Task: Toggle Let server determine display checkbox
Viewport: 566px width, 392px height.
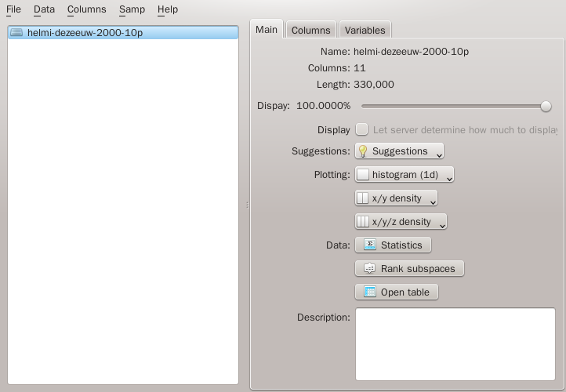Action: [361, 129]
